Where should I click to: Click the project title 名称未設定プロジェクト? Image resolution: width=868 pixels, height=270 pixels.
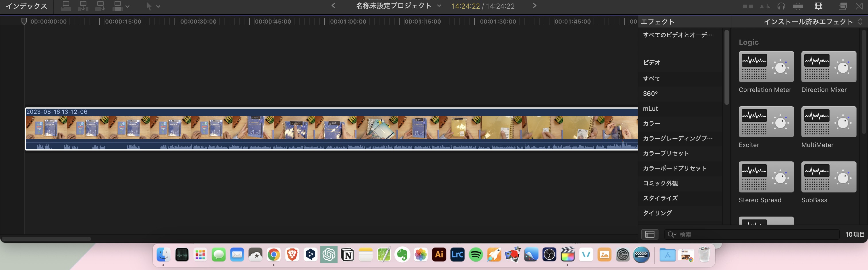pyautogui.click(x=394, y=6)
